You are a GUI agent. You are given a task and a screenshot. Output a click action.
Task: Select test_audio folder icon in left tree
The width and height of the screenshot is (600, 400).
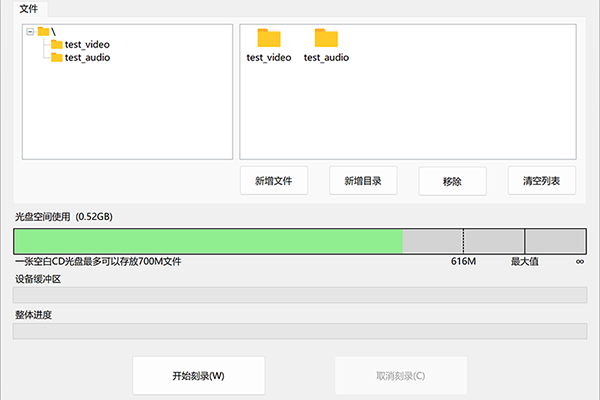click(56, 57)
